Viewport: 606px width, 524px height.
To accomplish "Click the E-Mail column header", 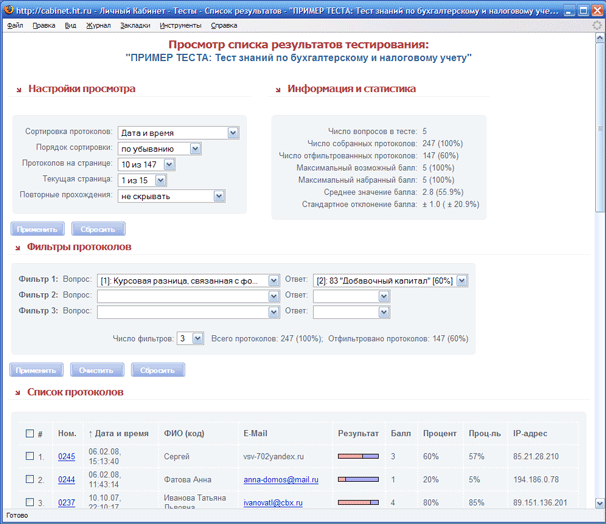I will [x=255, y=434].
